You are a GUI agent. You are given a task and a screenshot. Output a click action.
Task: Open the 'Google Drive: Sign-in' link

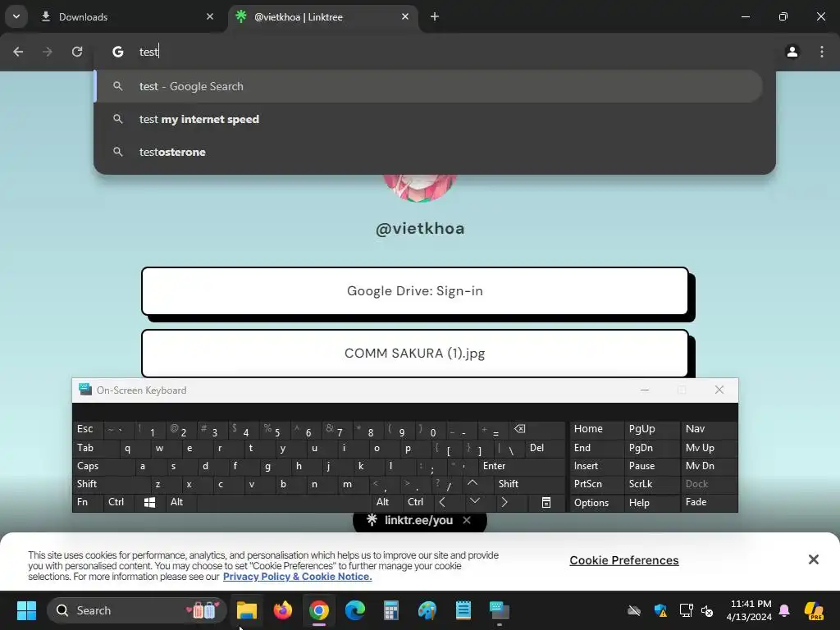tap(414, 291)
